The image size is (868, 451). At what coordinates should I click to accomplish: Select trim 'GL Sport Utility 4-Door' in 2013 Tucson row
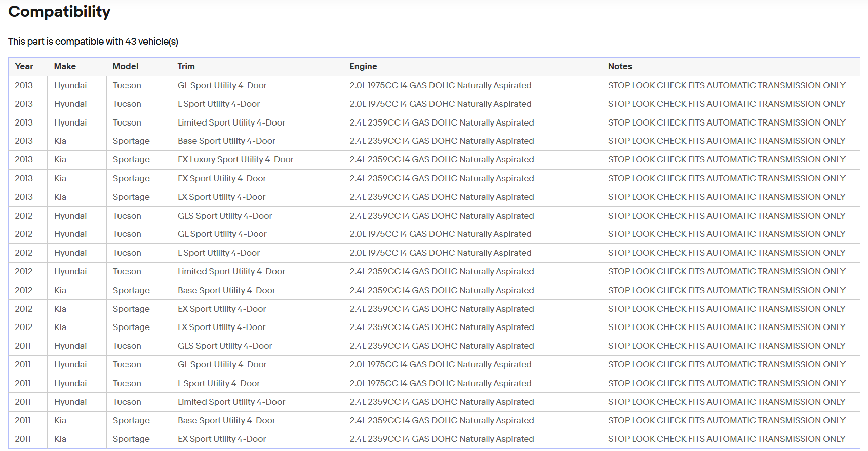[222, 85]
